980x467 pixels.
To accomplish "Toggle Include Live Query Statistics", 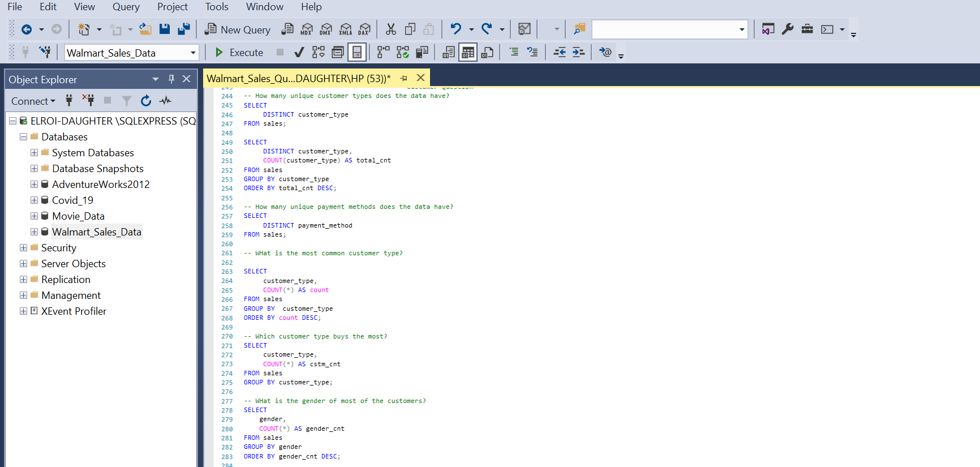I will click(x=403, y=53).
